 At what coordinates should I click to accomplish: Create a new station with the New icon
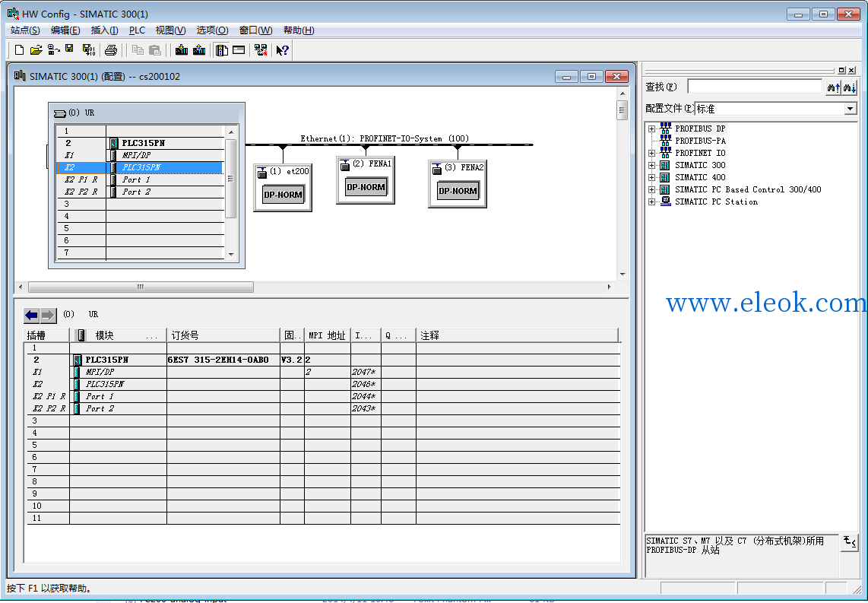[19, 50]
